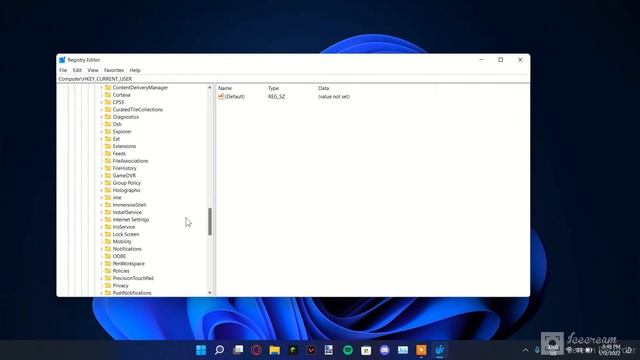Click the registry path address bar

(x=293, y=79)
